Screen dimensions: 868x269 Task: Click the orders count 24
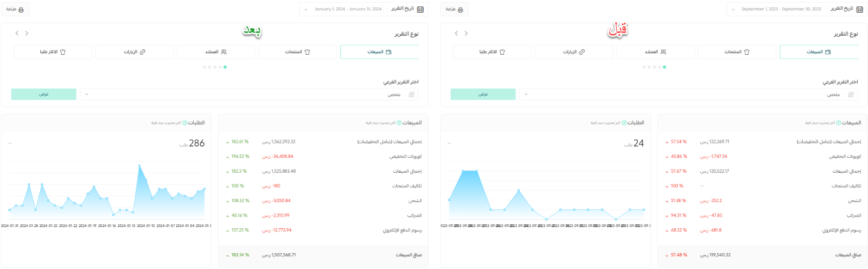pyautogui.click(x=638, y=143)
